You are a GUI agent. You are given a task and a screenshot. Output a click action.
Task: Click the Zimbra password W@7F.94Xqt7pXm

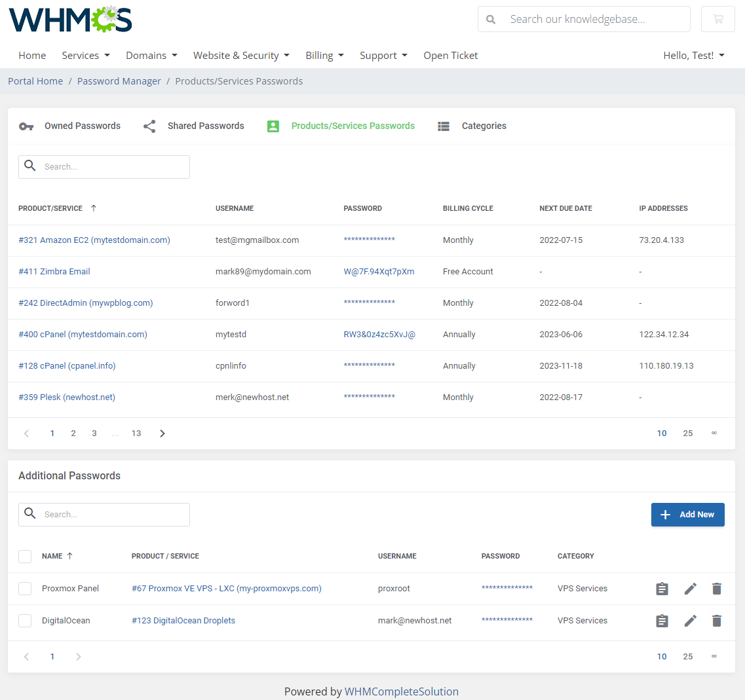click(x=379, y=272)
